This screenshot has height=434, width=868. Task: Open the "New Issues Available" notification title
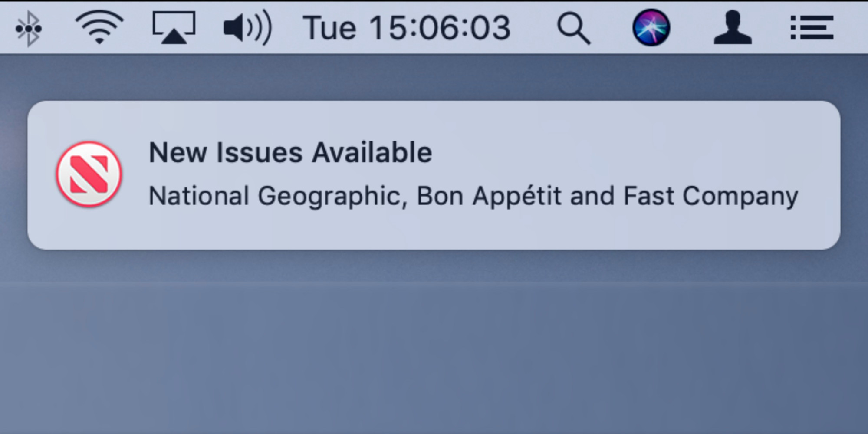290,153
